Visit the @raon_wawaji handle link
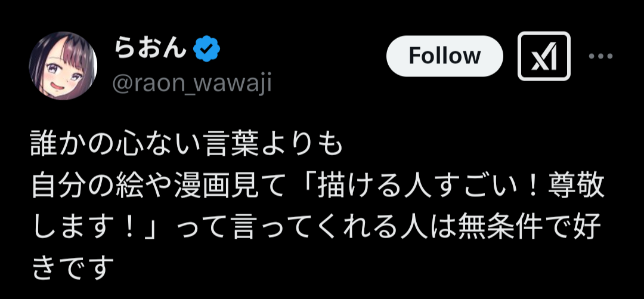Screen dimensions: 644x299 pos(192,83)
